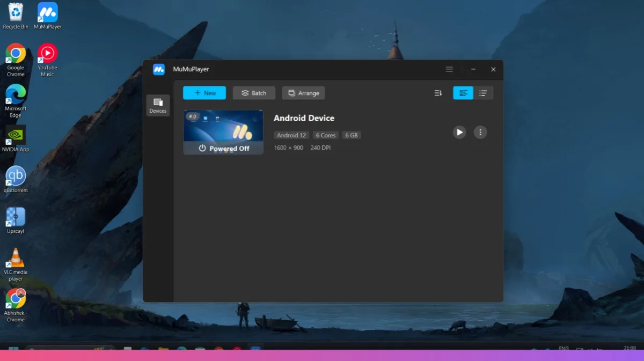Select the Google Chrome desktop shortcut
Screen dimensions: 644x361
16,60
